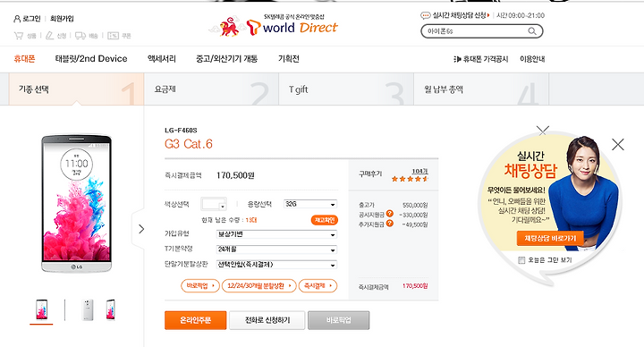644x347 pixels.
Task: Click the coupon ticket icon
Action: [113, 36]
